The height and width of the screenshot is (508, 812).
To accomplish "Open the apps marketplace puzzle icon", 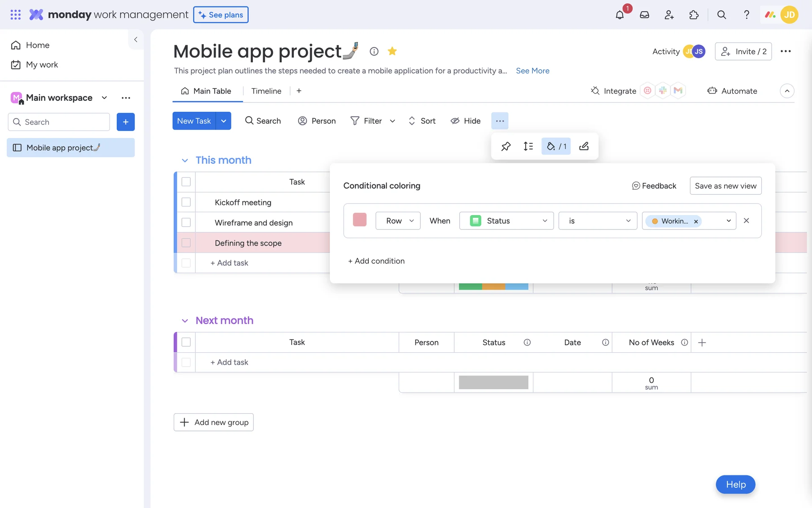I will click(694, 15).
